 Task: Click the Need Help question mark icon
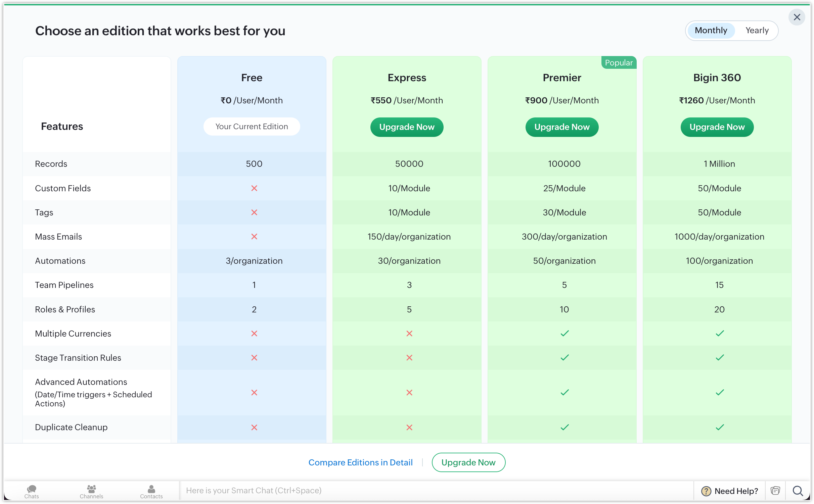click(x=706, y=491)
